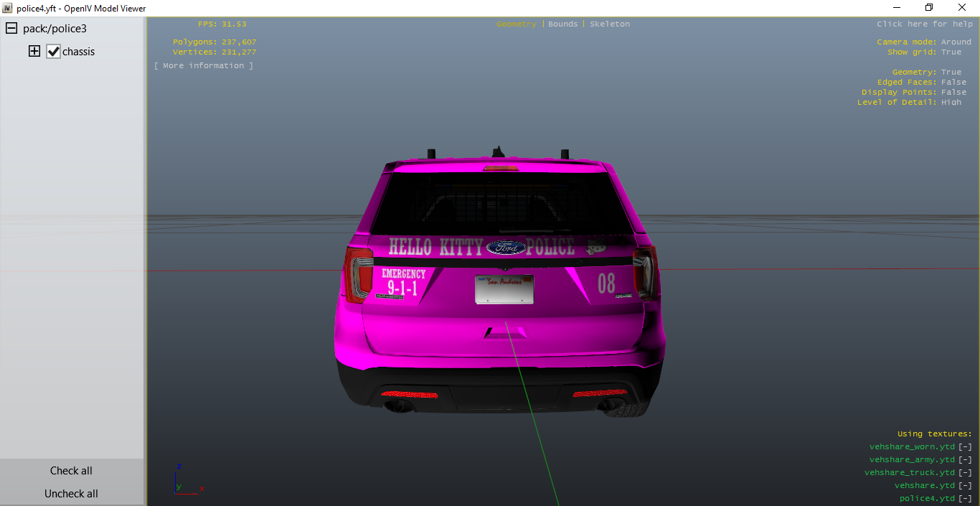This screenshot has height=506, width=980.
Task: Uncheck the chassis checkbox
Action: 53,52
